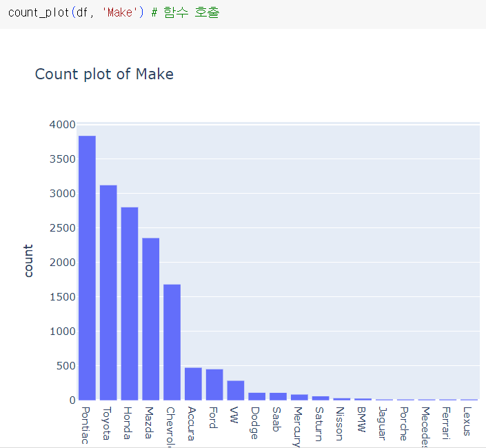Image resolution: width=486 pixels, height=448 pixels.
Task: Click the 'Make' string argument in code
Action: click(120, 12)
